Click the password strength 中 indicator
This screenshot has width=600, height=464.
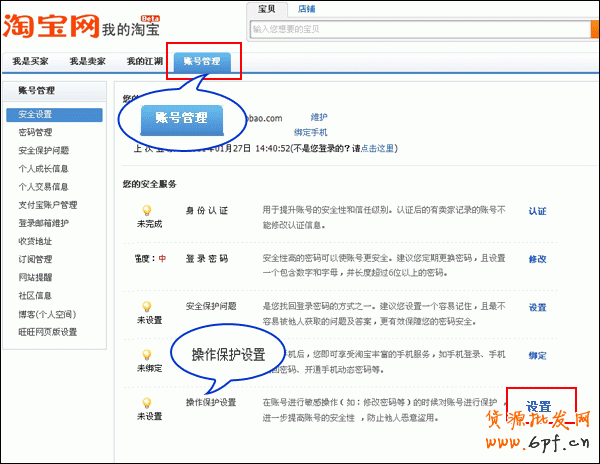click(x=162, y=259)
